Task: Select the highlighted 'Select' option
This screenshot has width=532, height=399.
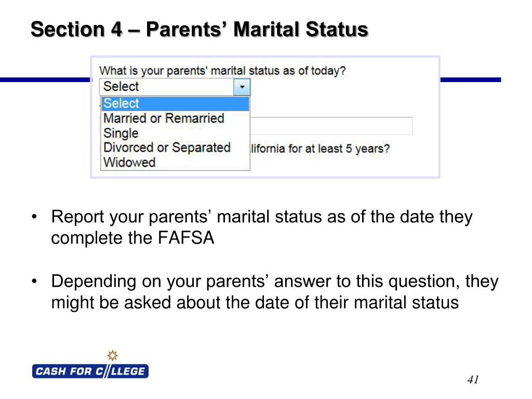Action: pos(175,103)
